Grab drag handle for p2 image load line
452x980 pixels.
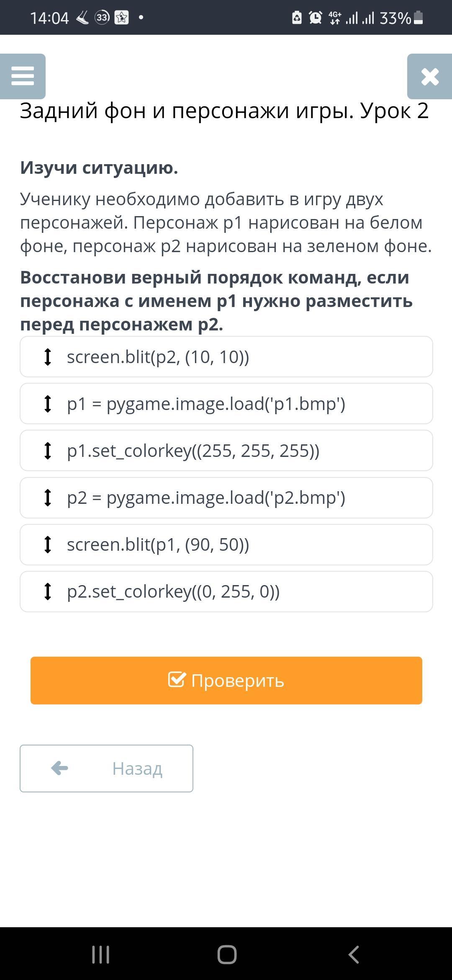point(48,498)
